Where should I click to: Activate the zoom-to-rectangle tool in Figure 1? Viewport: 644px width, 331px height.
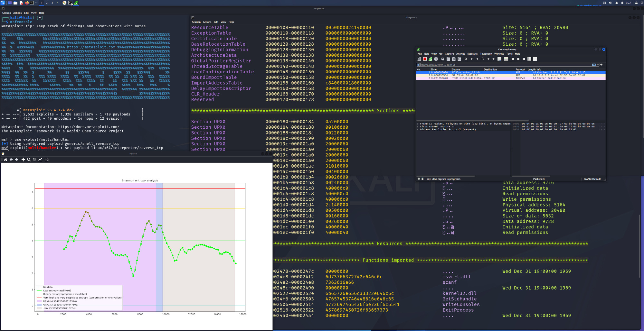pyautogui.click(x=29, y=160)
